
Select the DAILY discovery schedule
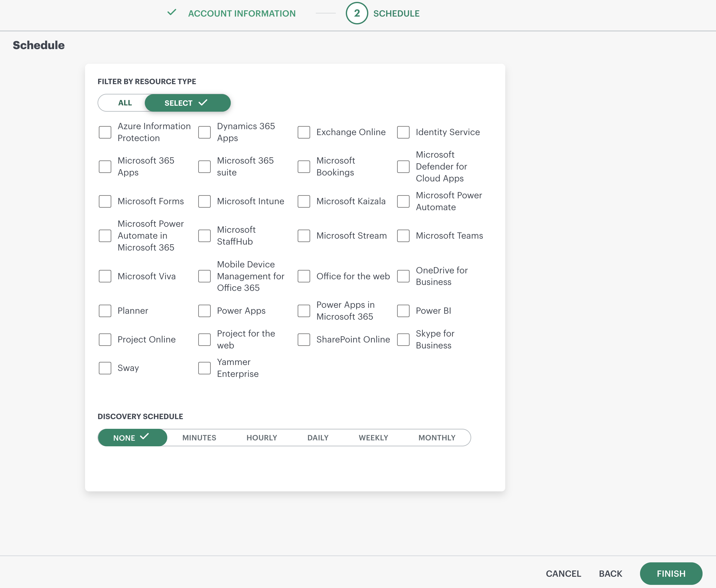tap(318, 438)
